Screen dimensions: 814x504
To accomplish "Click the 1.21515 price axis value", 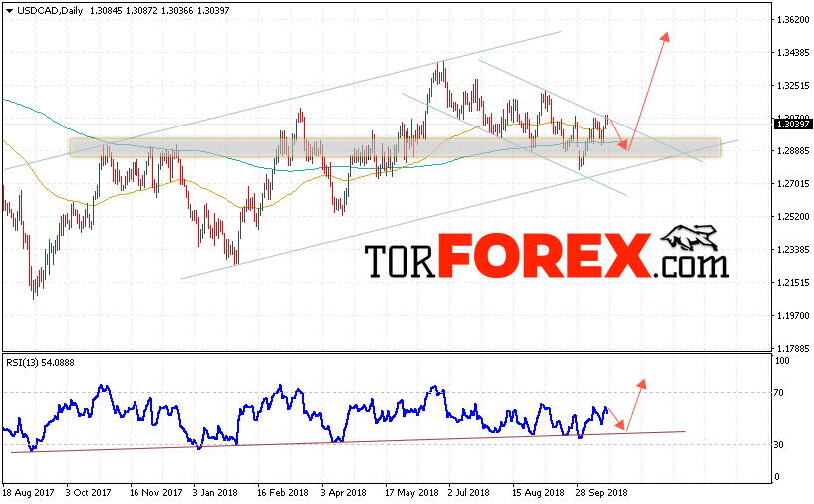I will (793, 282).
